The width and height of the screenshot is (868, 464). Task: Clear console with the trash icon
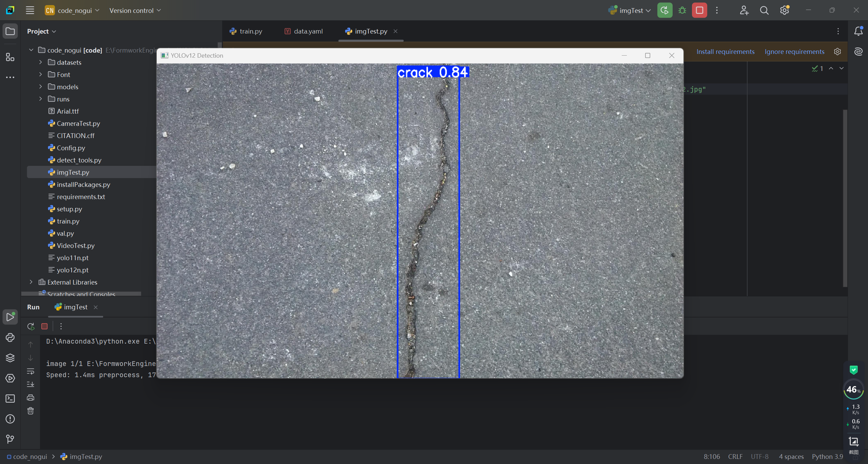click(x=31, y=411)
